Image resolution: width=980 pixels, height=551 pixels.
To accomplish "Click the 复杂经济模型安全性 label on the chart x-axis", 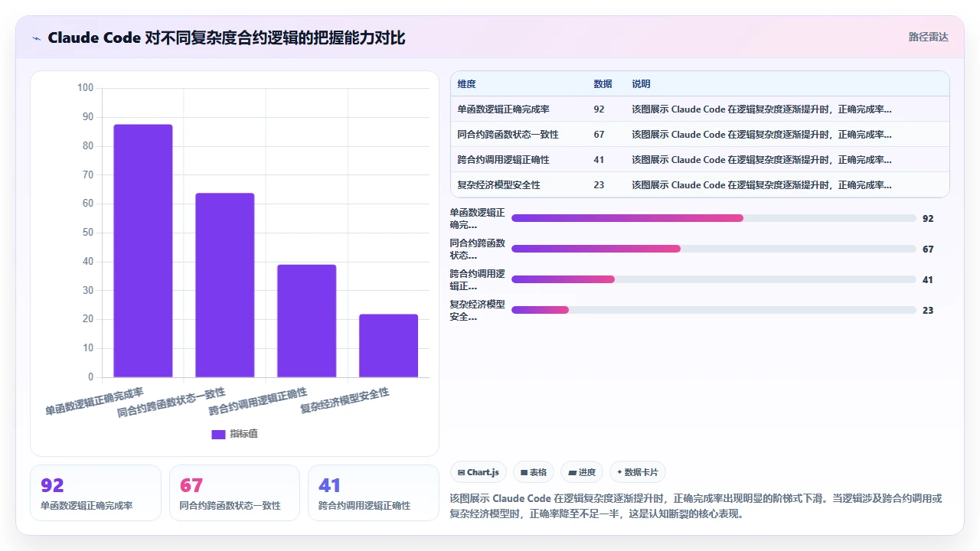I will pyautogui.click(x=345, y=400).
